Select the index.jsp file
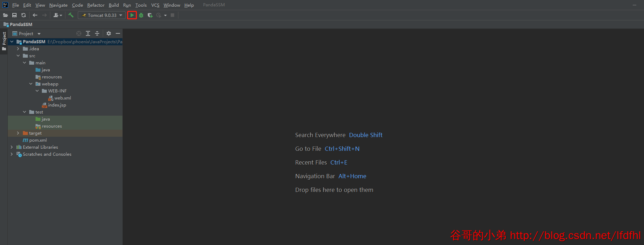The image size is (644, 245). pos(54,105)
